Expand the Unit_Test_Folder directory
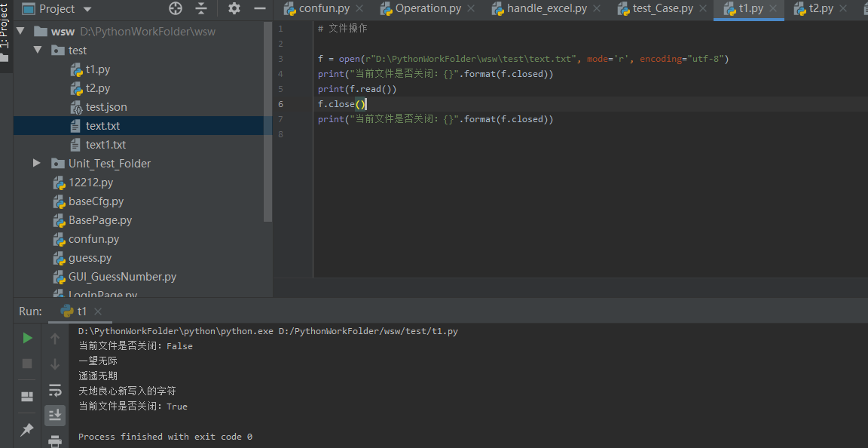Screen dimensions: 868x448 tap(37, 163)
